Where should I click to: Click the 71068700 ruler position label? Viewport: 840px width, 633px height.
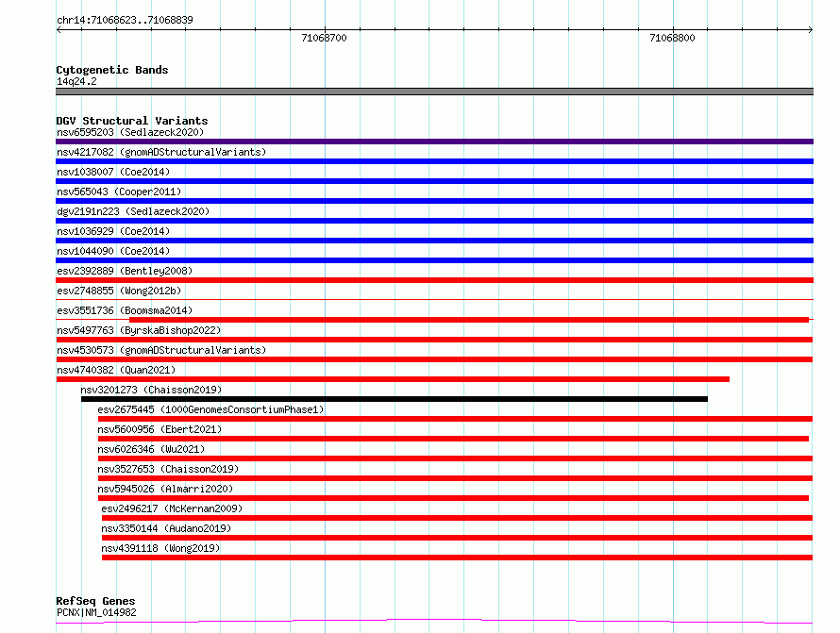point(324,38)
